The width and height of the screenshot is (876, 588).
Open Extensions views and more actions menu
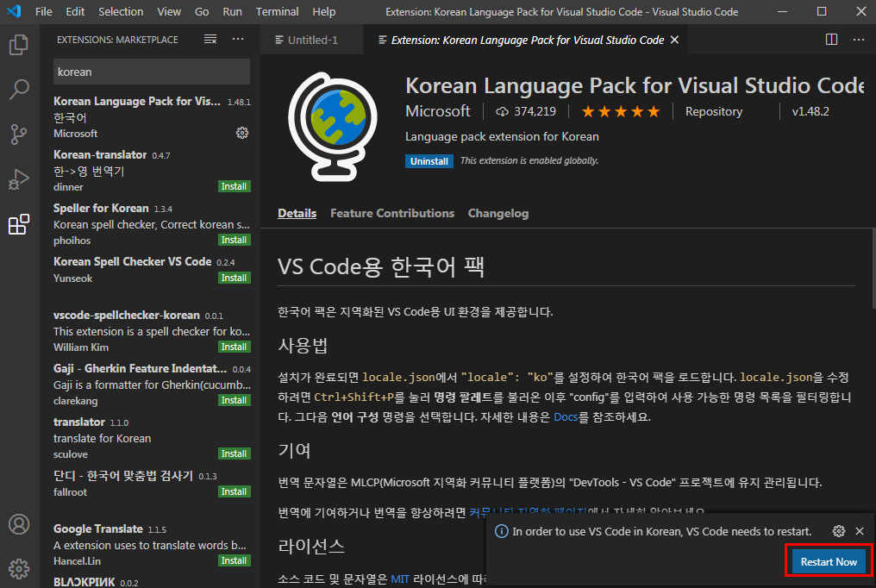pyautogui.click(x=238, y=39)
